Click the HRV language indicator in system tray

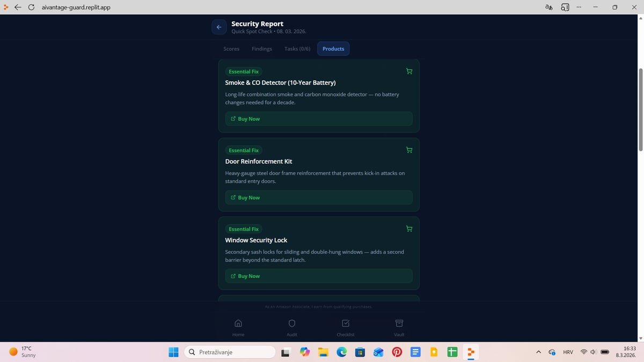tap(568, 352)
